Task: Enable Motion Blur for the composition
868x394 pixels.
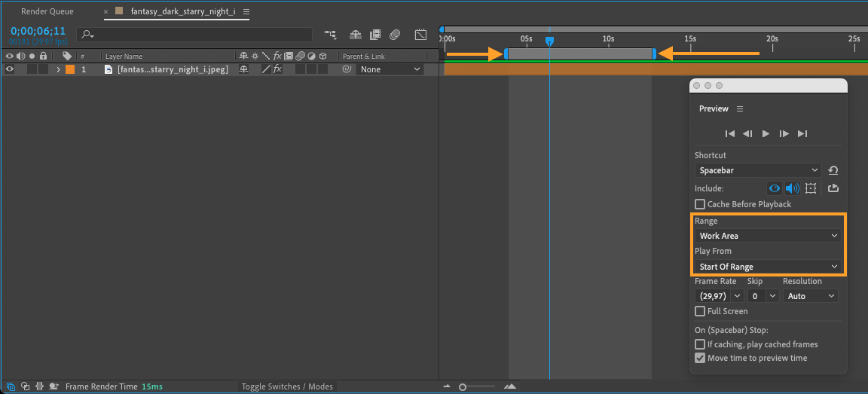Action: pyautogui.click(x=396, y=35)
